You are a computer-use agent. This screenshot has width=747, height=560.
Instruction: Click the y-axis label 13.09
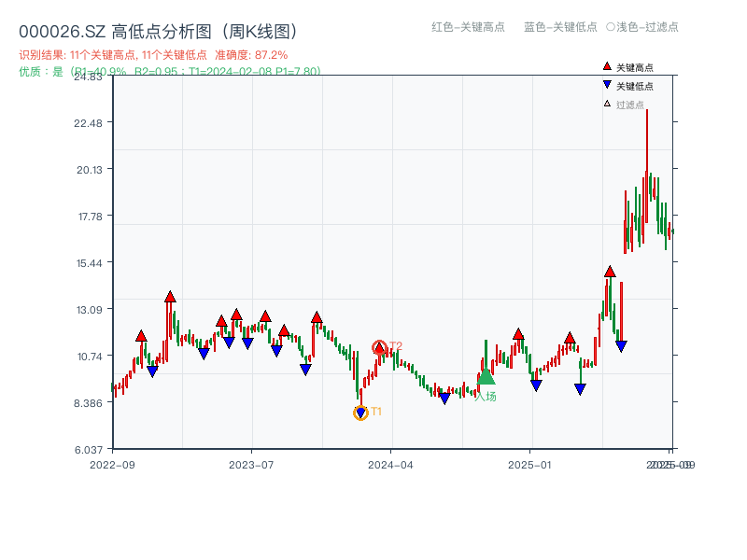pos(90,310)
